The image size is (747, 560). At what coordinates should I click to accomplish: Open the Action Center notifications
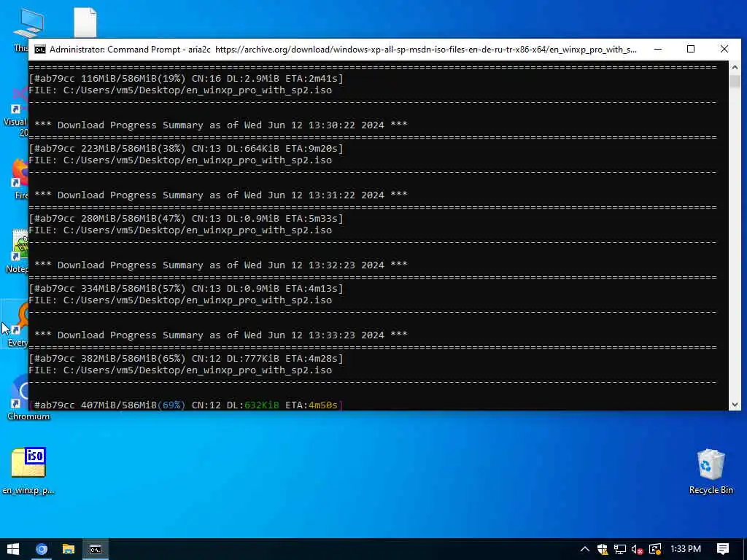[723, 549]
